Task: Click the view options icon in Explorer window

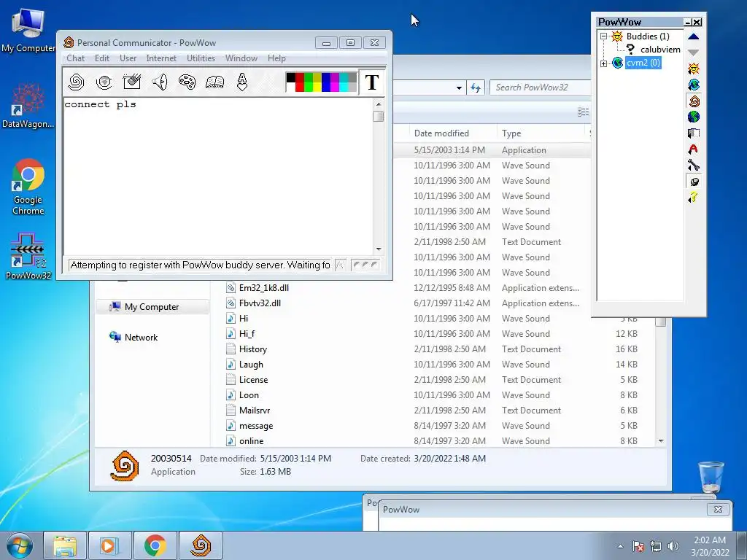Action: coord(583,112)
